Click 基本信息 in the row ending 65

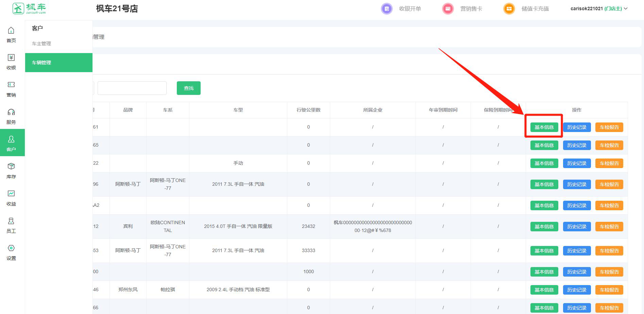544,145
